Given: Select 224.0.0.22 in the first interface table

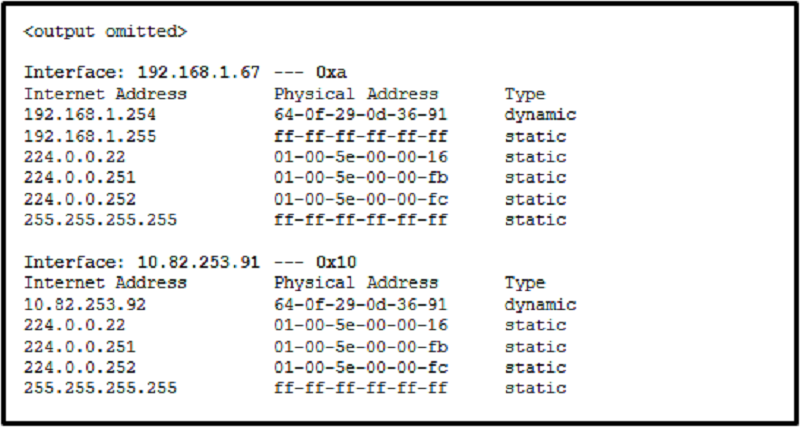Looking at the screenshot, I should pyautogui.click(x=74, y=157).
